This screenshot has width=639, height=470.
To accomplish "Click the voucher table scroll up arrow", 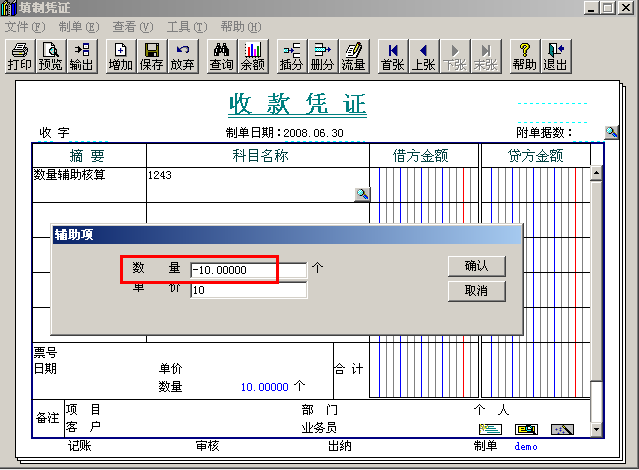I will (x=596, y=173).
